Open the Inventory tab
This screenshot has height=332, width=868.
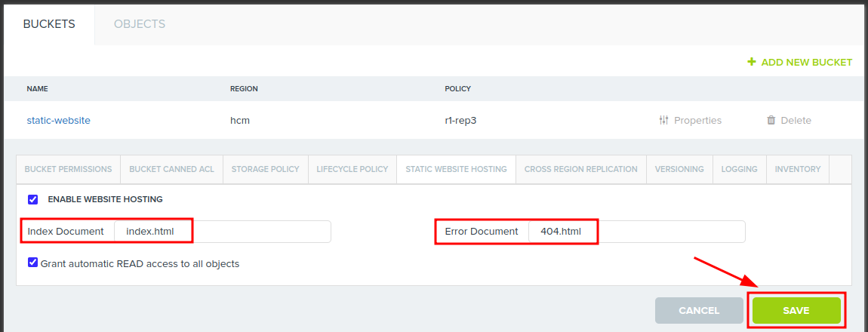coord(797,169)
